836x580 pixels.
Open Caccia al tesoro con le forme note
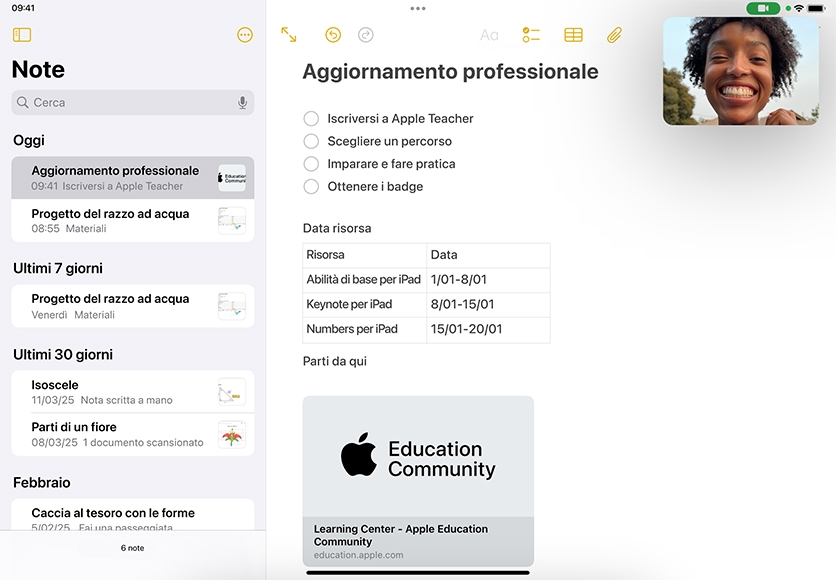133,514
